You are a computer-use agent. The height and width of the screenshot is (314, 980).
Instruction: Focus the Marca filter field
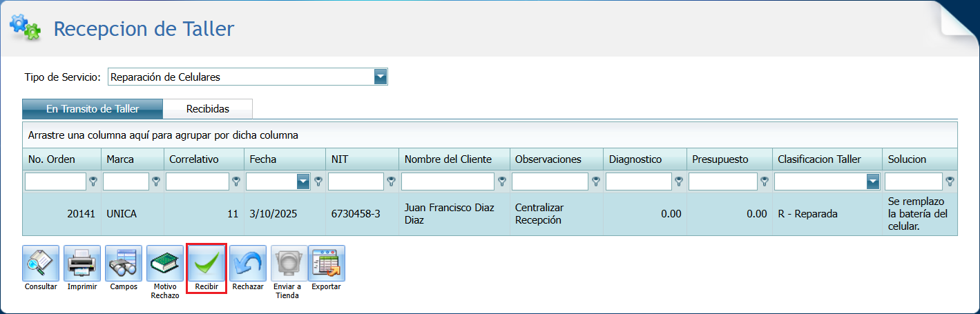[126, 181]
